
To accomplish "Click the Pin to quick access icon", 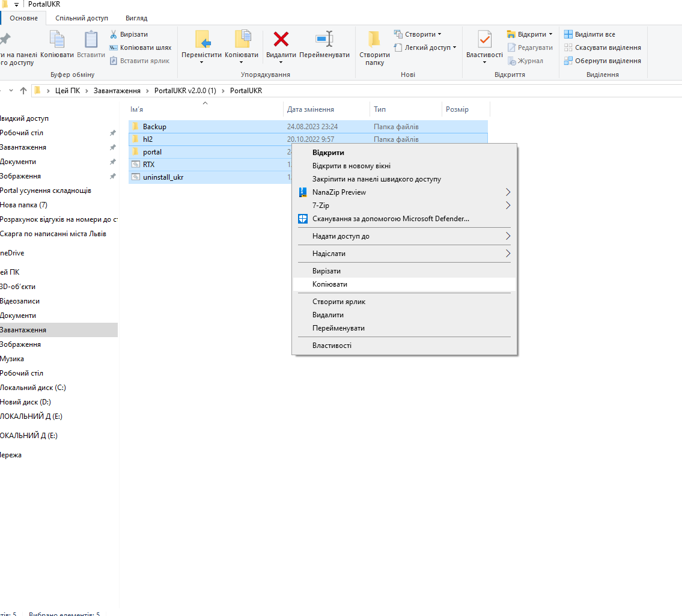I will click(5, 39).
